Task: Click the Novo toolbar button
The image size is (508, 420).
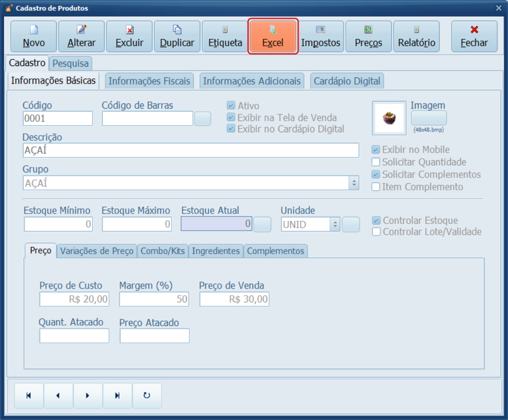Action: 34,36
